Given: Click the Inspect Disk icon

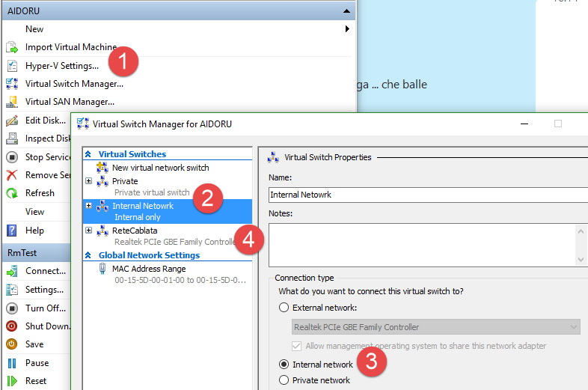Looking at the screenshot, I should [12, 138].
